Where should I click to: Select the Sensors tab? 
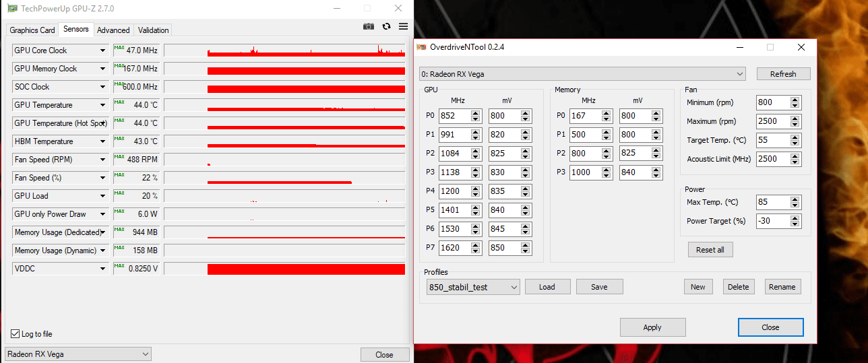pos(76,30)
